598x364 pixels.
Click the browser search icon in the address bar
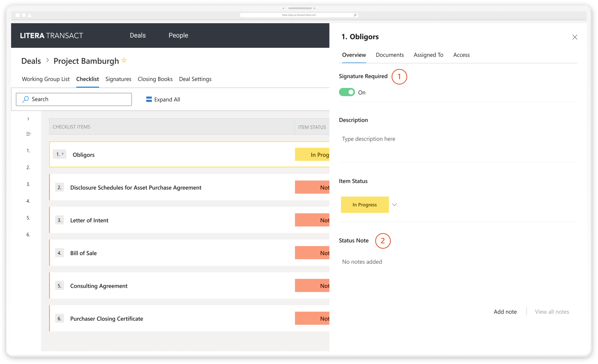[x=355, y=15]
